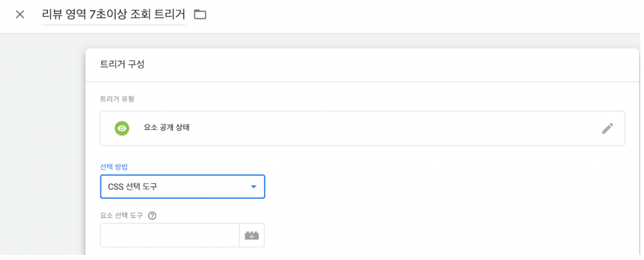Close the trigger editor with the X icon
The height and width of the screenshot is (260, 644).
click(20, 14)
